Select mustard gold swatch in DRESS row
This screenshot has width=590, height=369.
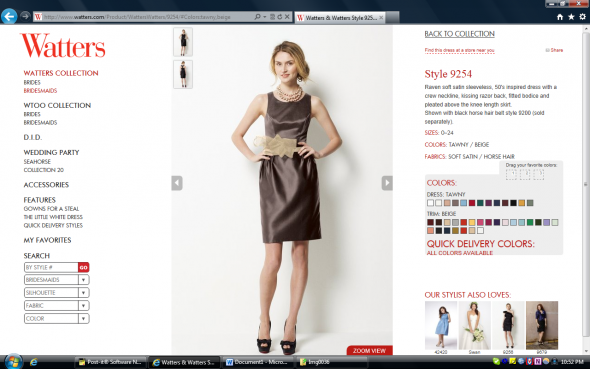(x=522, y=203)
